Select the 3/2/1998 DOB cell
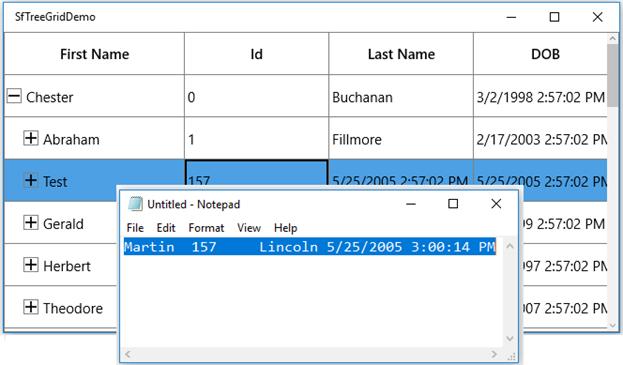The height and width of the screenshot is (365, 623). pyautogui.click(x=541, y=97)
